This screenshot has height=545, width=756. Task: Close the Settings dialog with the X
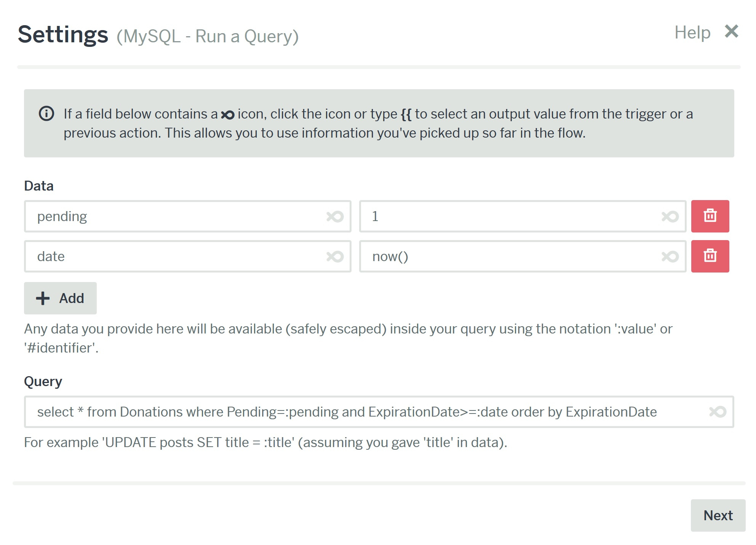732,31
